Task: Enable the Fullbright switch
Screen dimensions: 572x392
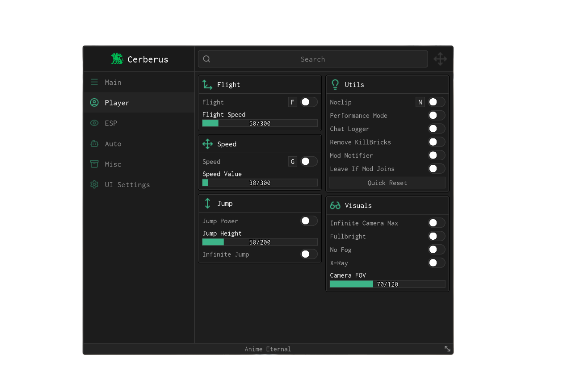Action: click(437, 236)
